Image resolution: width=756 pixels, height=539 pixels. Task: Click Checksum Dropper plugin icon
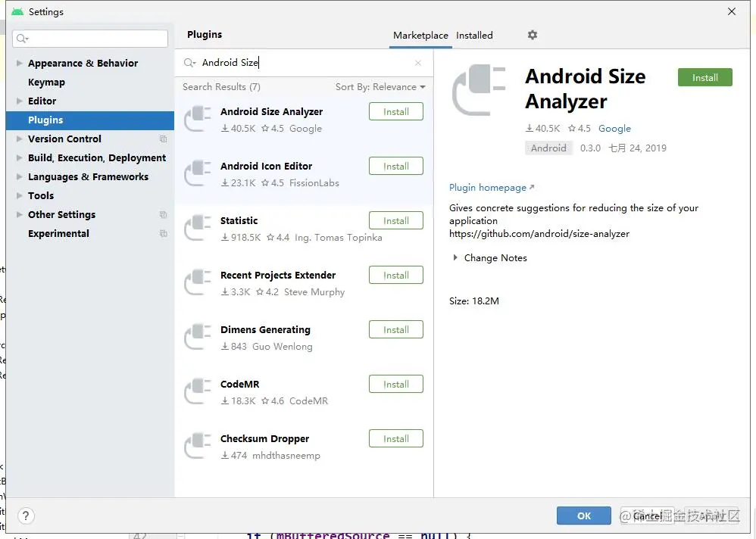(x=198, y=445)
